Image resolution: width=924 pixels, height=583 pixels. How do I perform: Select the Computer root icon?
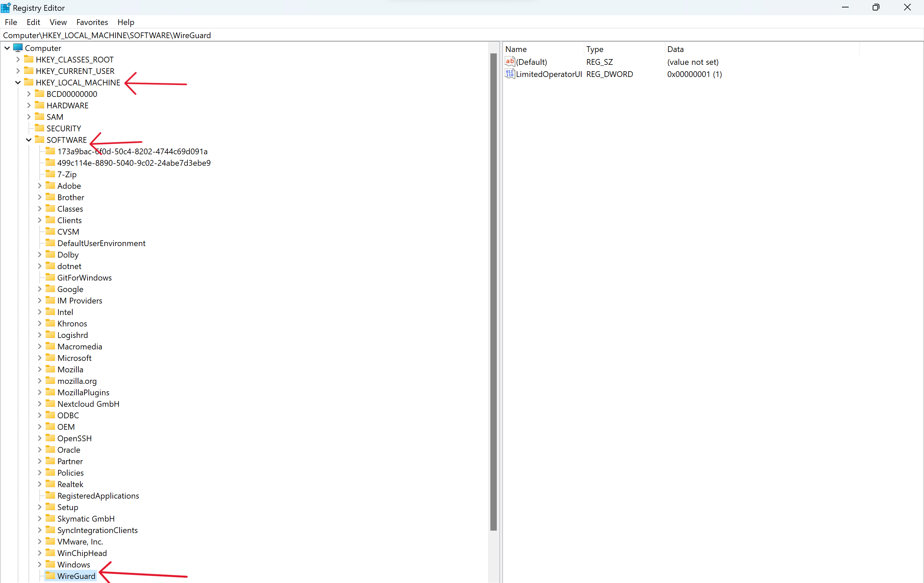click(18, 48)
